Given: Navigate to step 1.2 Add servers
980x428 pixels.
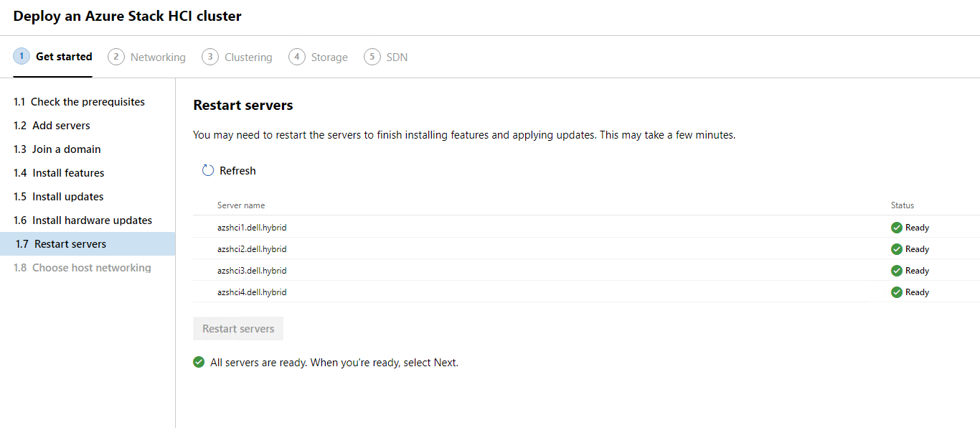Looking at the screenshot, I should pos(52,126).
